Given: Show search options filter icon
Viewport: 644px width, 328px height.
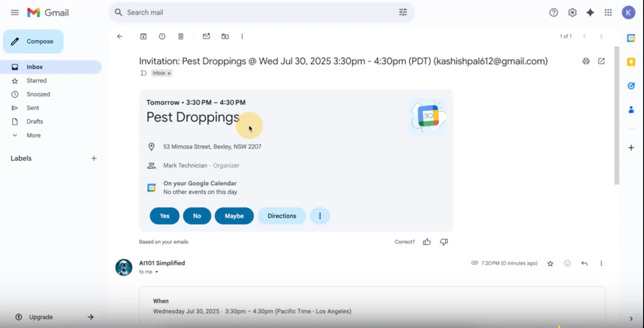Looking at the screenshot, I should [403, 12].
